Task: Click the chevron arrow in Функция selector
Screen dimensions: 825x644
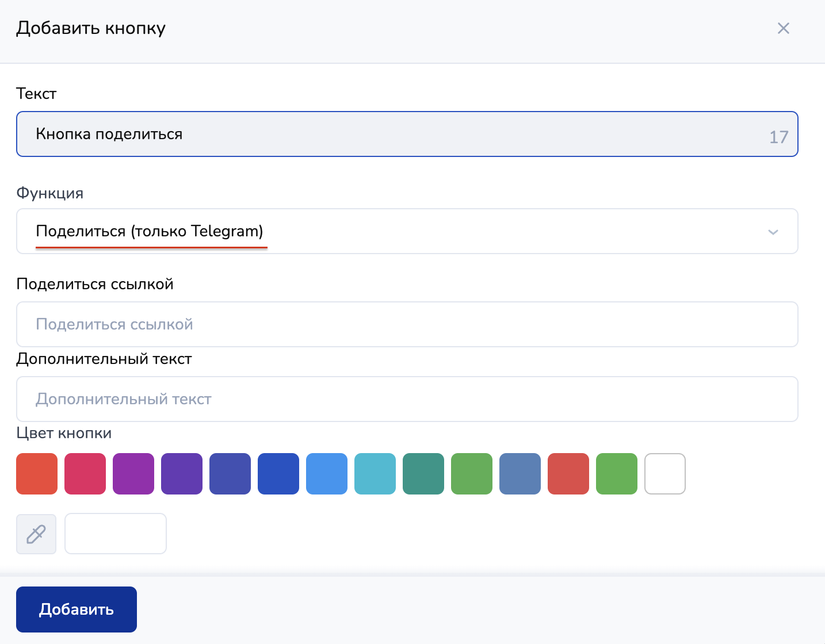Action: click(773, 232)
